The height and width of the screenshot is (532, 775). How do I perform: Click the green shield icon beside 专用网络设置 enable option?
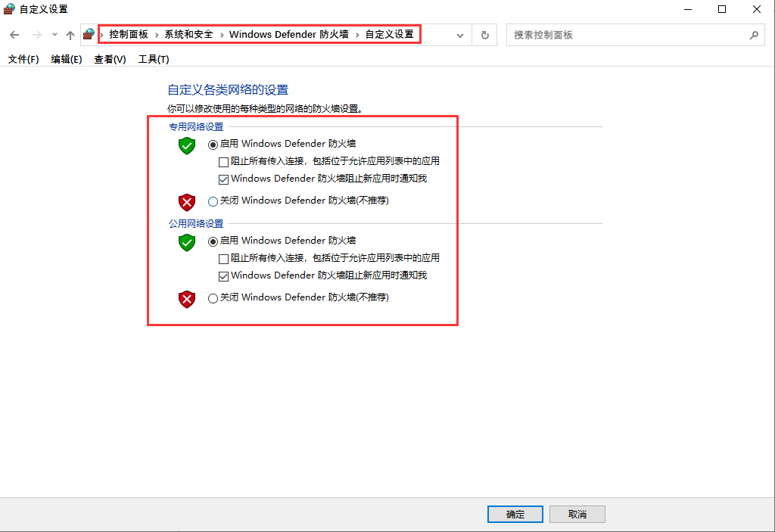(x=186, y=146)
